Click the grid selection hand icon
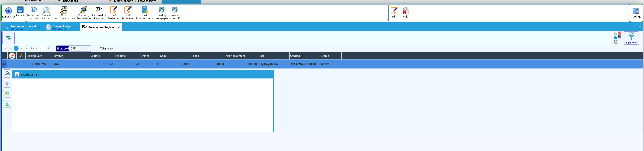The image size is (644, 151). (x=620, y=37)
